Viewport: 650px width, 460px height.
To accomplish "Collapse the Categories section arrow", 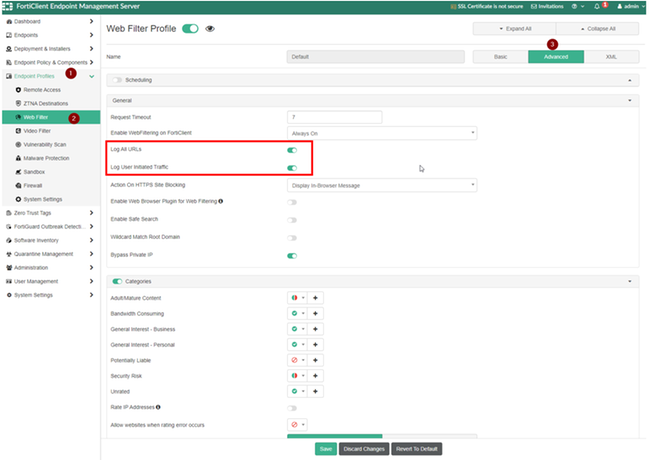I will click(x=630, y=281).
